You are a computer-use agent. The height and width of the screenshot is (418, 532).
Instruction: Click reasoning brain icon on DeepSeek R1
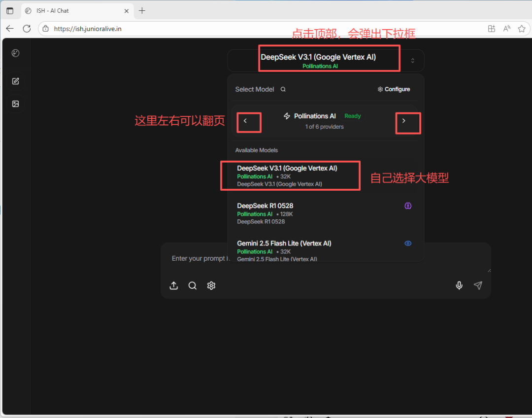click(x=408, y=206)
